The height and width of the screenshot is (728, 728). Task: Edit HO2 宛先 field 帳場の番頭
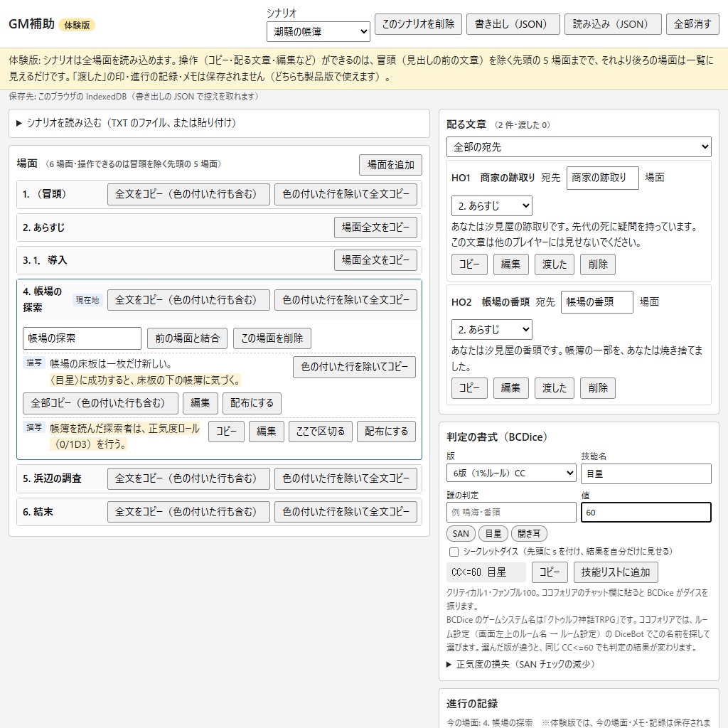tap(597, 302)
